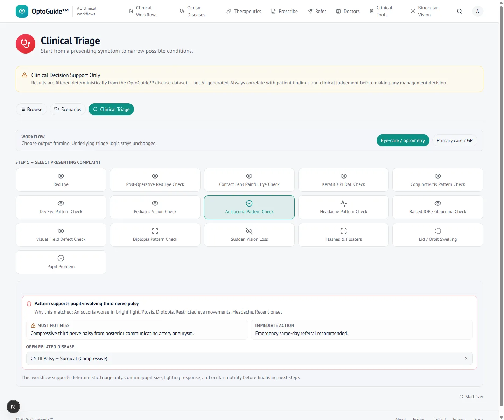The height and width of the screenshot is (420, 504).
Task: Open the Clinical Workflows nav menu
Action: 143,11
